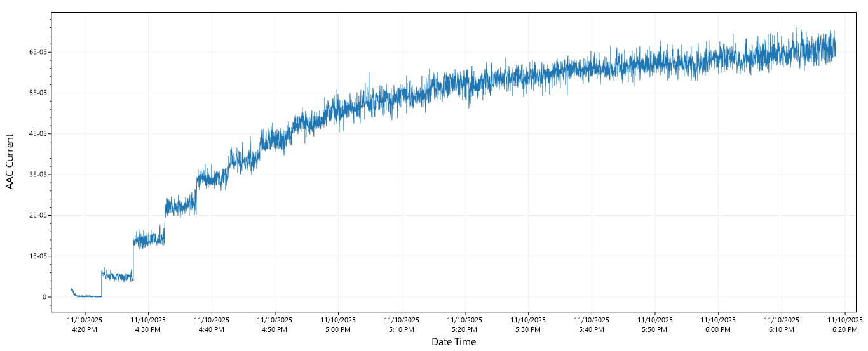Pick the 4:50 PM time label
Screen dimensions: 868x351
pos(275,325)
